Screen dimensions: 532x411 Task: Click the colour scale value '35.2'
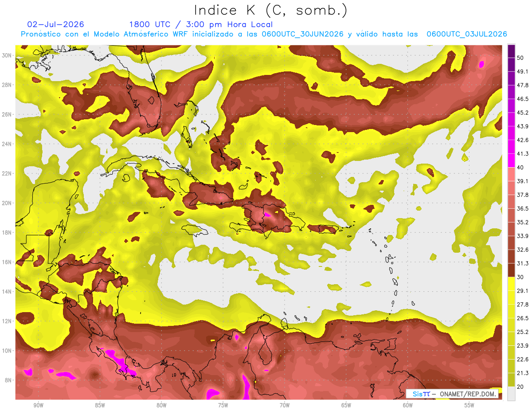[523, 222]
